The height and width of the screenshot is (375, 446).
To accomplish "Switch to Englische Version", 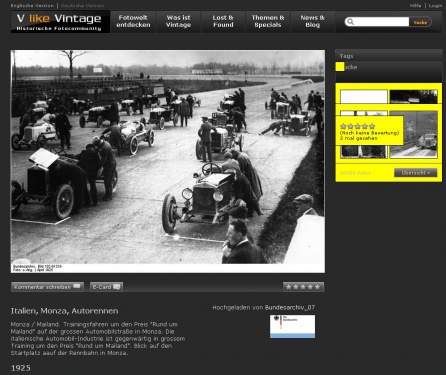I will tap(32, 6).
